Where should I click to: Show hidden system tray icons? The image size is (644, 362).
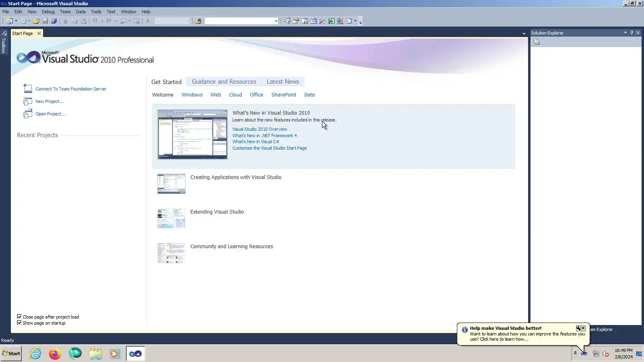coord(575,353)
